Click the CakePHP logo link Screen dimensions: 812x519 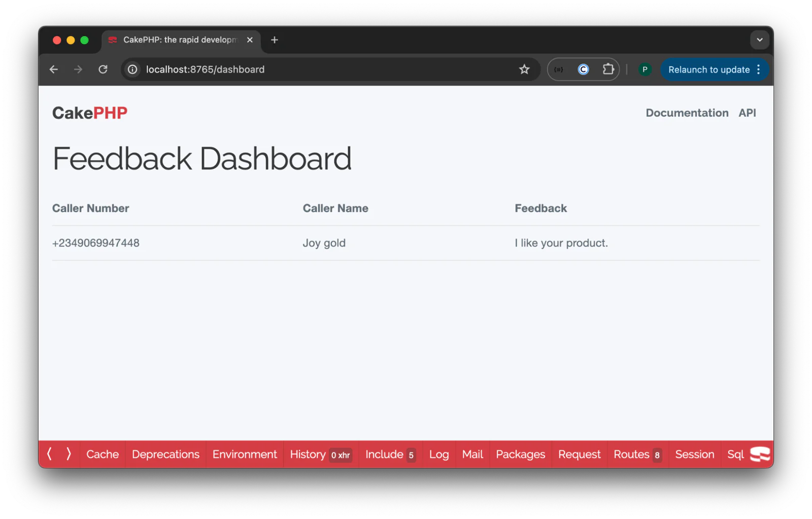[x=90, y=113]
